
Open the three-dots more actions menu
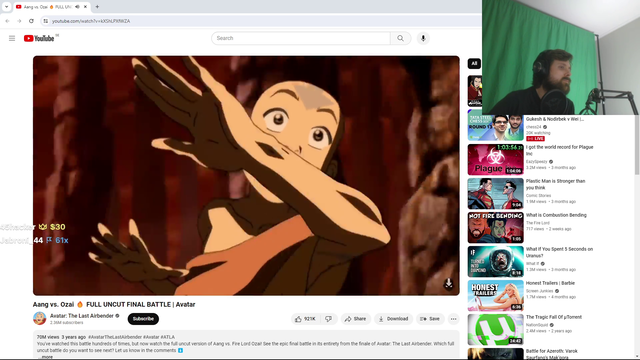[x=453, y=319]
